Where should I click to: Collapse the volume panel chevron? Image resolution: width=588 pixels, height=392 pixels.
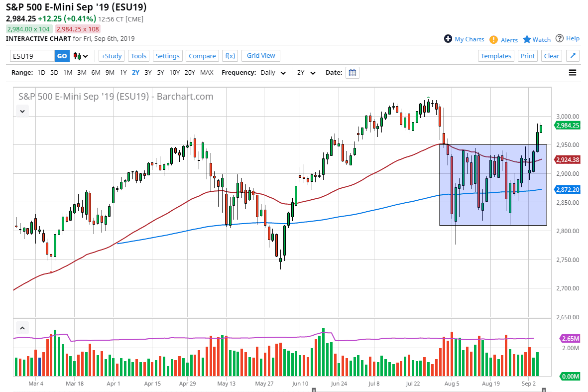point(22,328)
